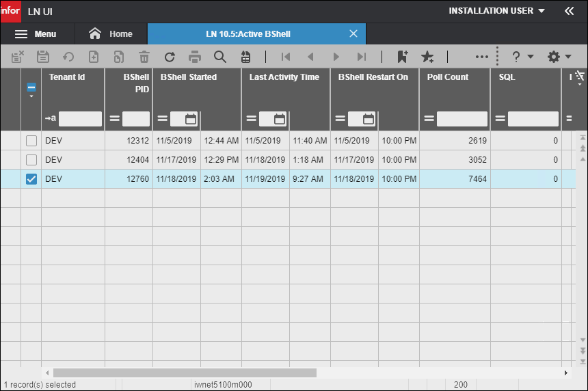Open the hamburger Menu
Screen dimensions: 588x391
(36, 33)
